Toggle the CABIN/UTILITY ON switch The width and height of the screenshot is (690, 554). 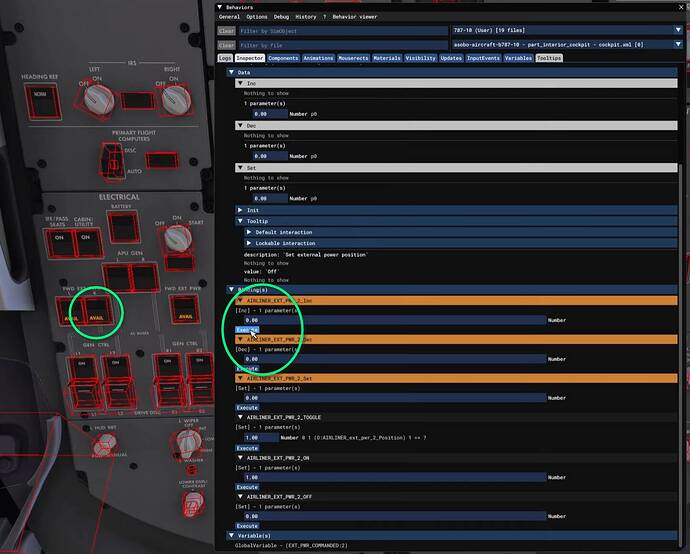click(x=88, y=243)
